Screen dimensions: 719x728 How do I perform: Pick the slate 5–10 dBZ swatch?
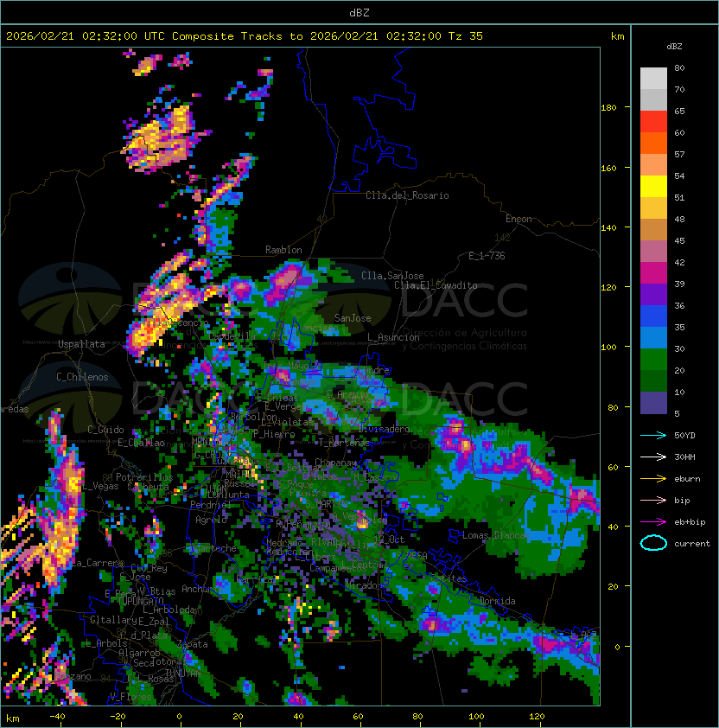(x=653, y=402)
